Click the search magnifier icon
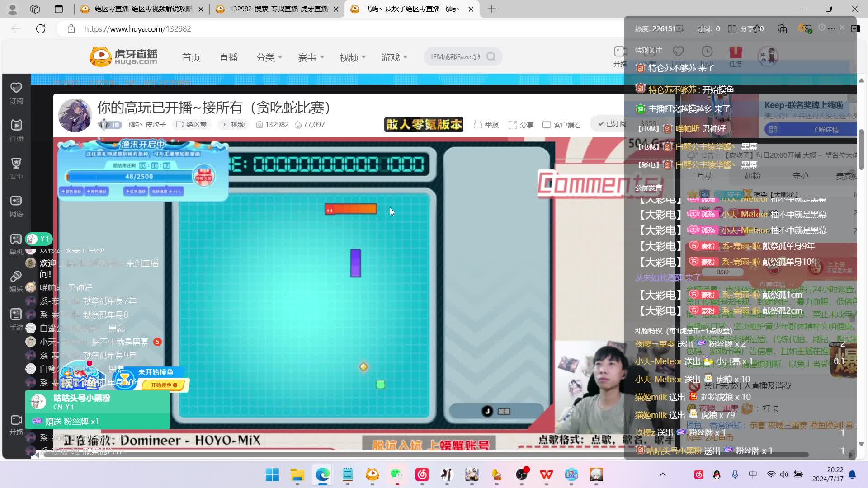The width and height of the screenshot is (868, 488). (491, 57)
